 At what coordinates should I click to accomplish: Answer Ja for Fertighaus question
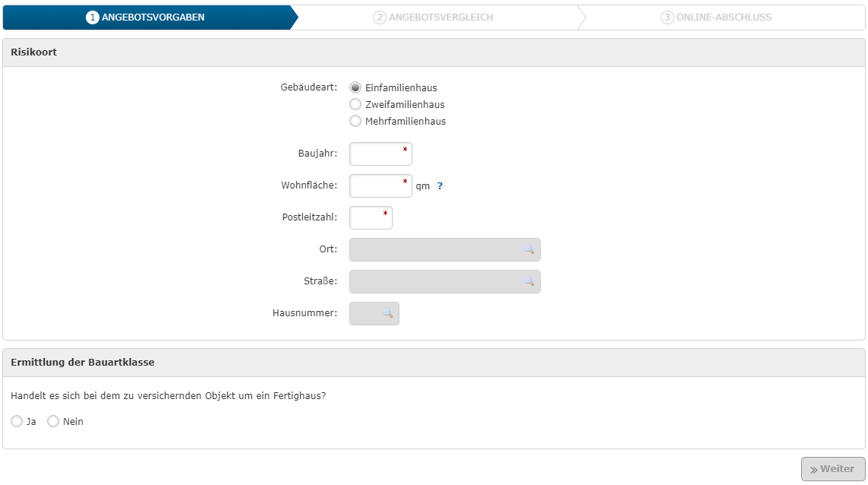17,422
